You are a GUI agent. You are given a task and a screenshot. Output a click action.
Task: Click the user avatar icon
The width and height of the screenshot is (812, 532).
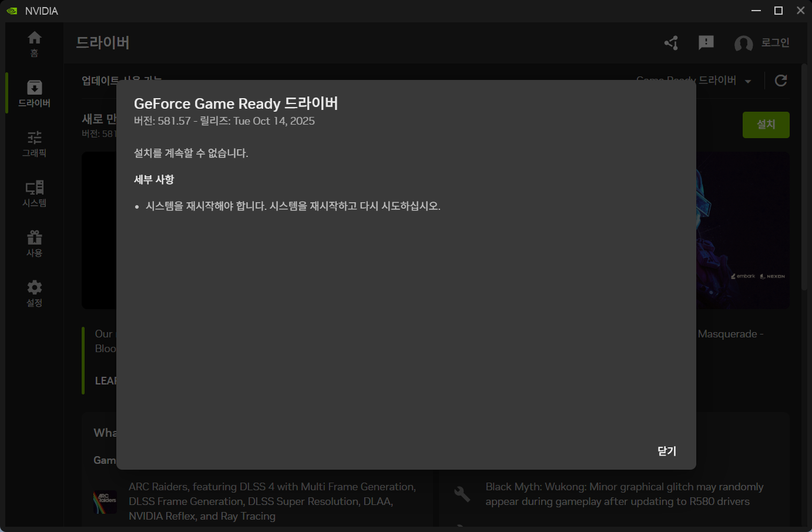743,44
